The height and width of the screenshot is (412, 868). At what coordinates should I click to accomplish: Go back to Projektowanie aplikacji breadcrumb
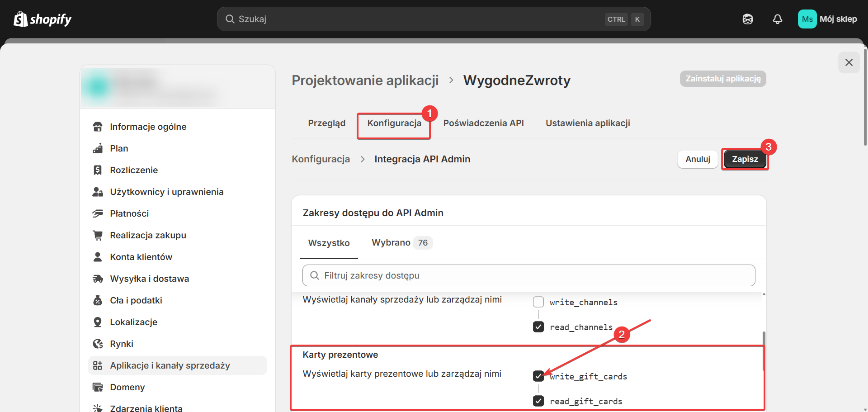pyautogui.click(x=365, y=81)
